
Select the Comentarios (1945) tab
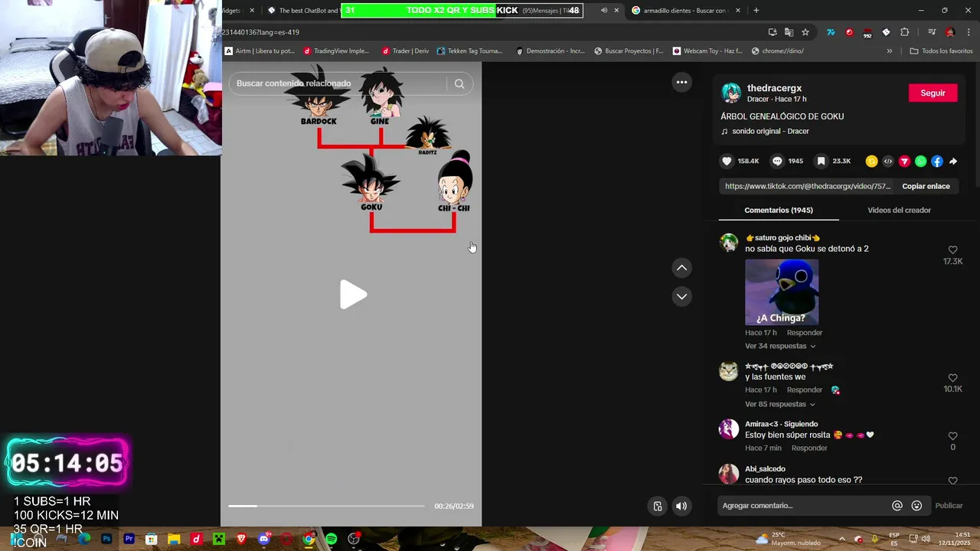(x=779, y=210)
